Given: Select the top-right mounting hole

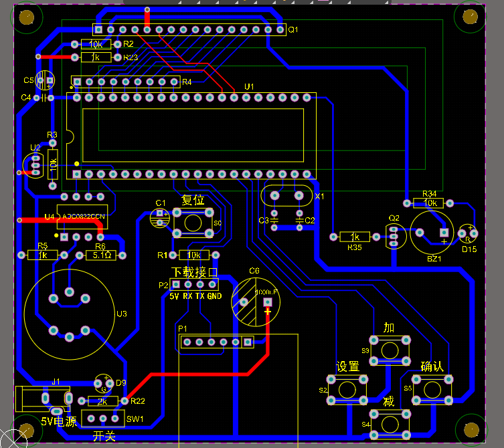Looking at the screenshot, I should (x=470, y=16).
